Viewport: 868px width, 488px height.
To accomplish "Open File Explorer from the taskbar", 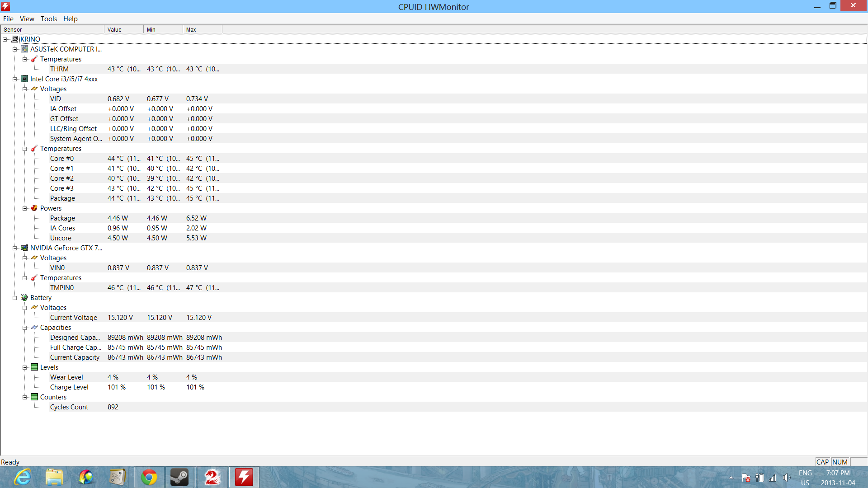I will click(x=54, y=477).
